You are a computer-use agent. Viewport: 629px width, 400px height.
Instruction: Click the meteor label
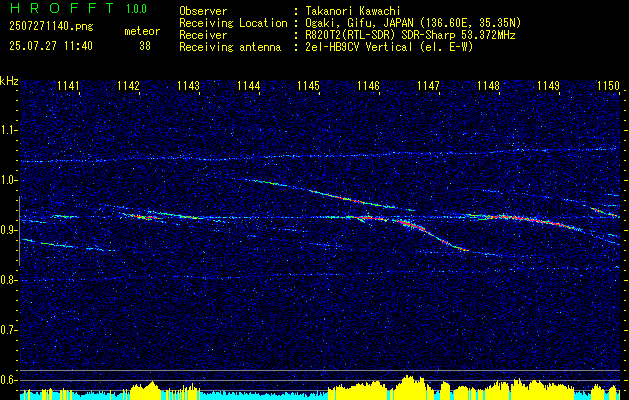(x=142, y=31)
